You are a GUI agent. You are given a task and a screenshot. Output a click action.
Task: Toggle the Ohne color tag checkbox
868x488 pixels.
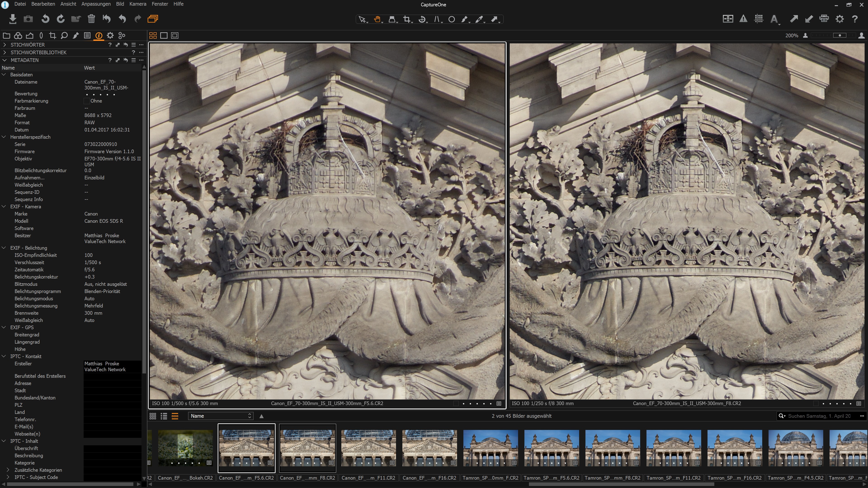click(87, 101)
